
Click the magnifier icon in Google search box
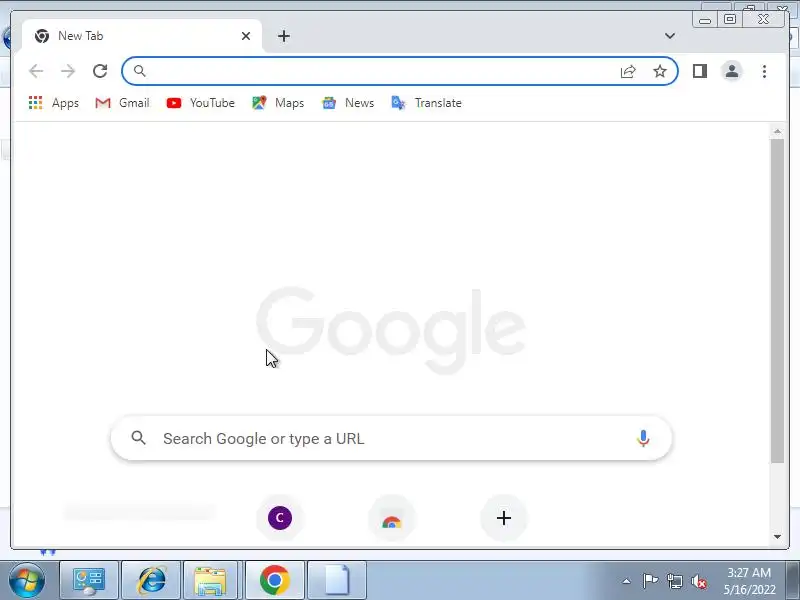138,438
